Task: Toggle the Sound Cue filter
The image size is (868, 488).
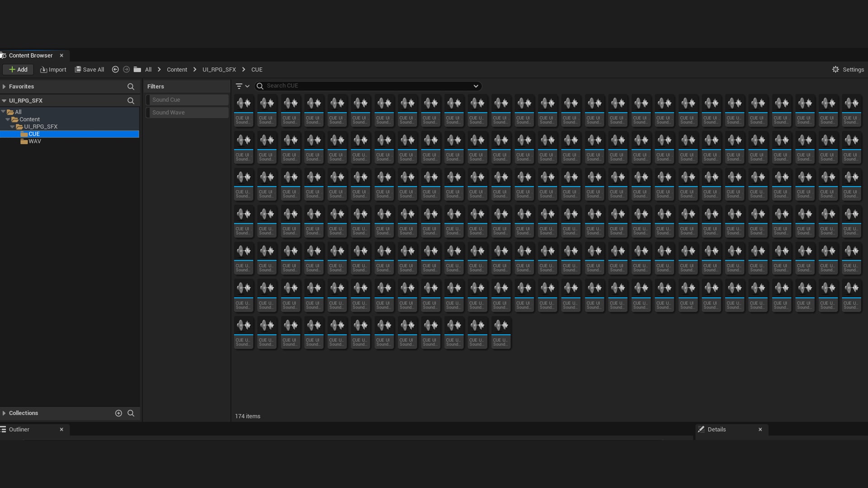Action: pos(187,100)
